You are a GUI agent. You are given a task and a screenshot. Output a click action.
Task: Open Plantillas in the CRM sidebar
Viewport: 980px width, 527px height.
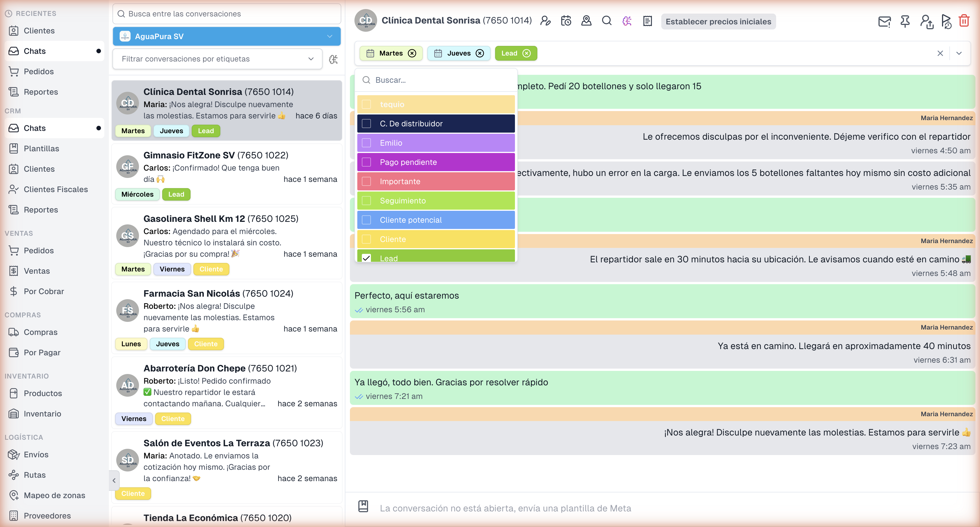point(41,148)
